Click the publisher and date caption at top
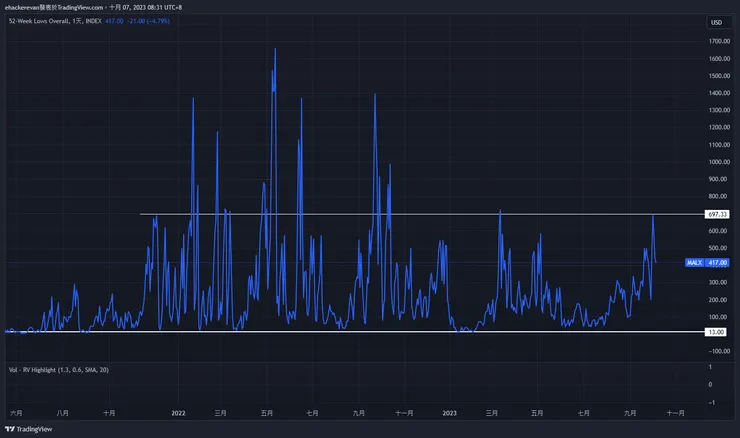This screenshot has width=740, height=438. (93, 7)
